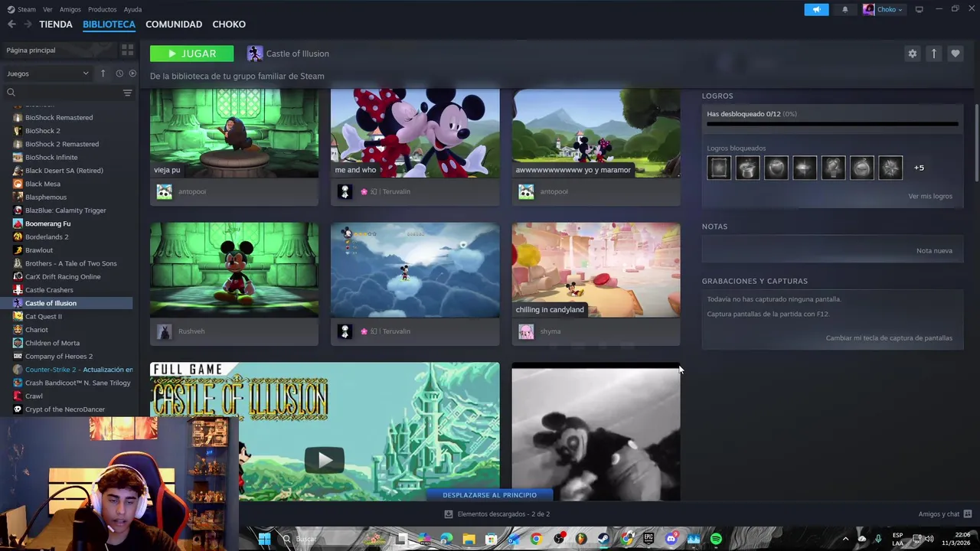Open the Amigos menu

click(x=70, y=9)
